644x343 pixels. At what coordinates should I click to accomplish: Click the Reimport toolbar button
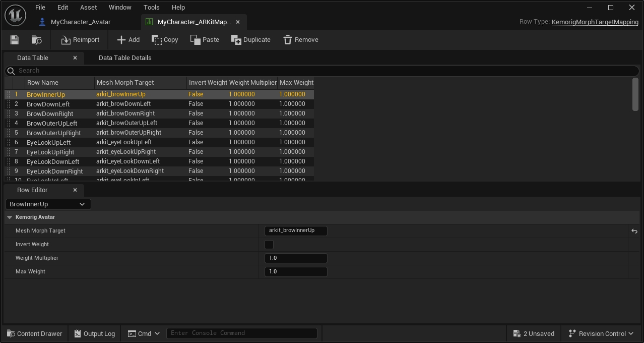point(80,40)
